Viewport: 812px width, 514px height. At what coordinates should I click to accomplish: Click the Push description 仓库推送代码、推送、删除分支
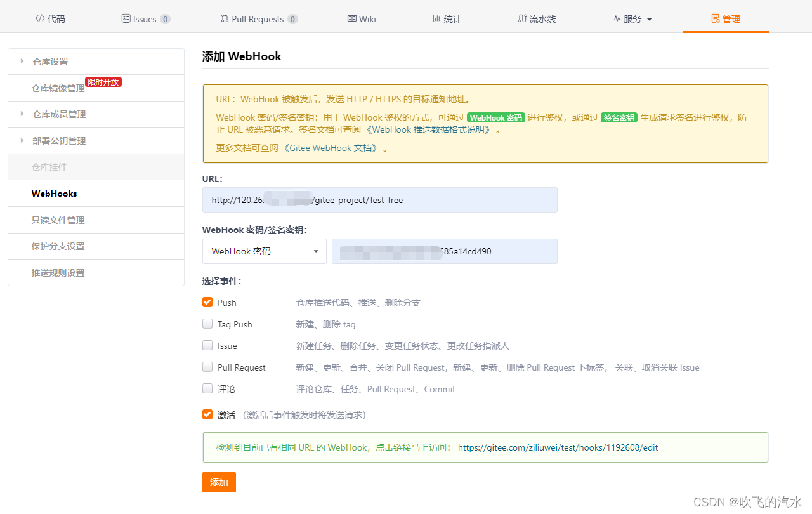point(358,303)
